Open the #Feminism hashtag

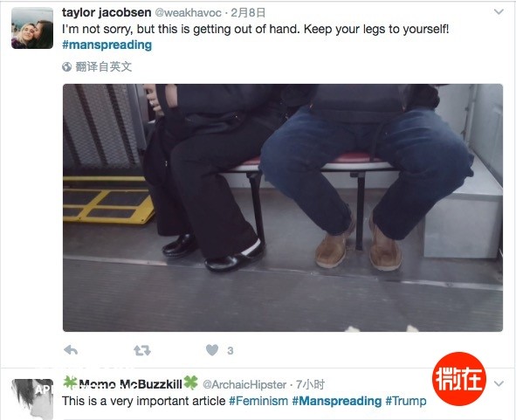click(258, 401)
